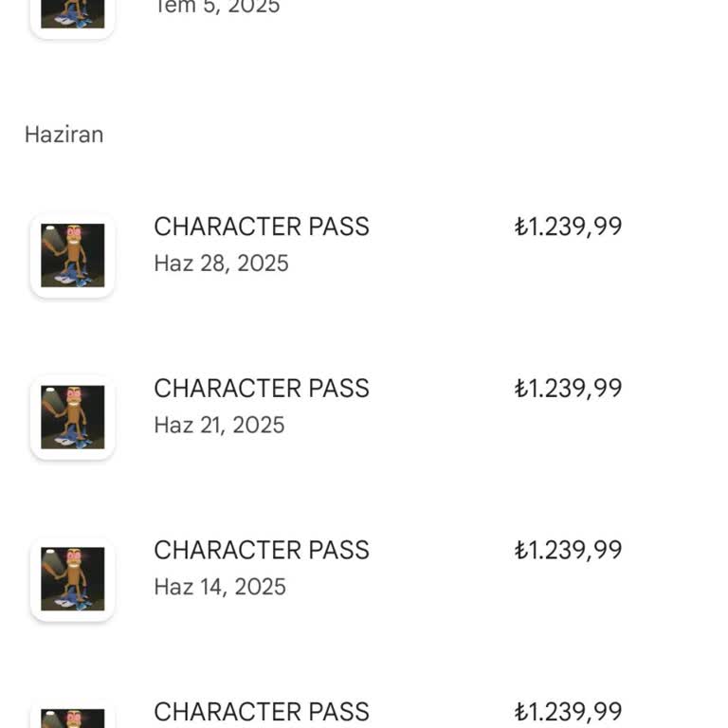Viewport: 728px width, 728px height.
Task: Select the bottommost CHARACTER PASS title
Action: click(x=262, y=712)
